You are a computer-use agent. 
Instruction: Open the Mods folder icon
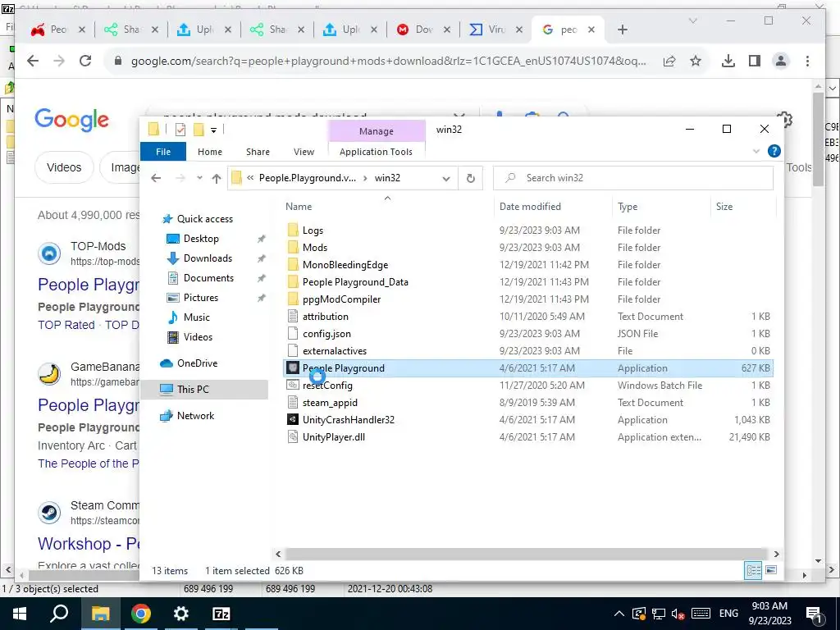coord(293,248)
